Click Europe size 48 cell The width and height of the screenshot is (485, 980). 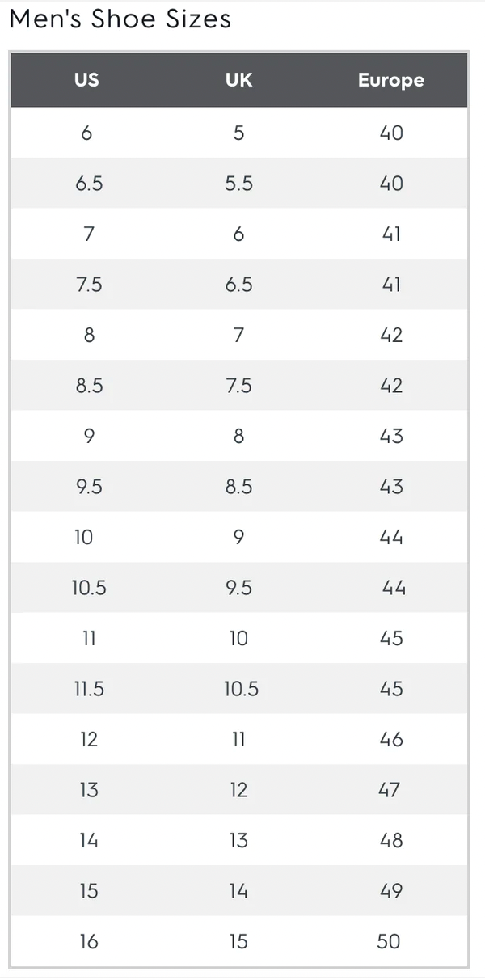click(x=391, y=840)
